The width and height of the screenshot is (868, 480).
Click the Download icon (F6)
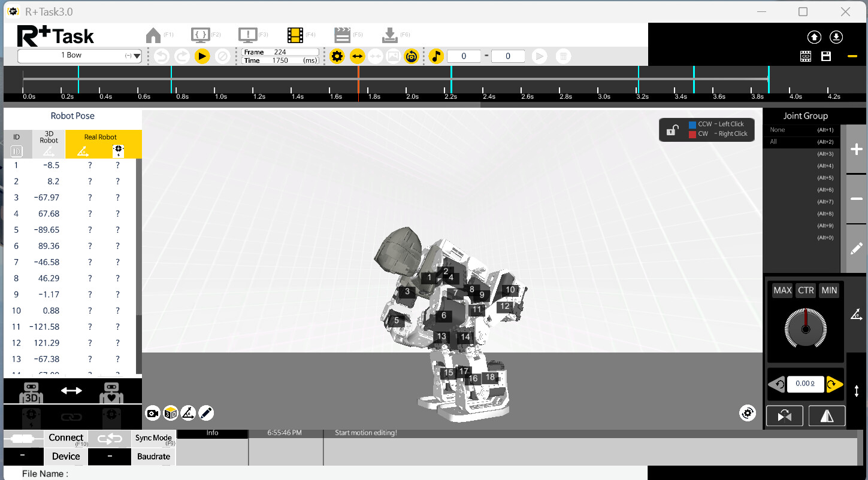pos(389,35)
